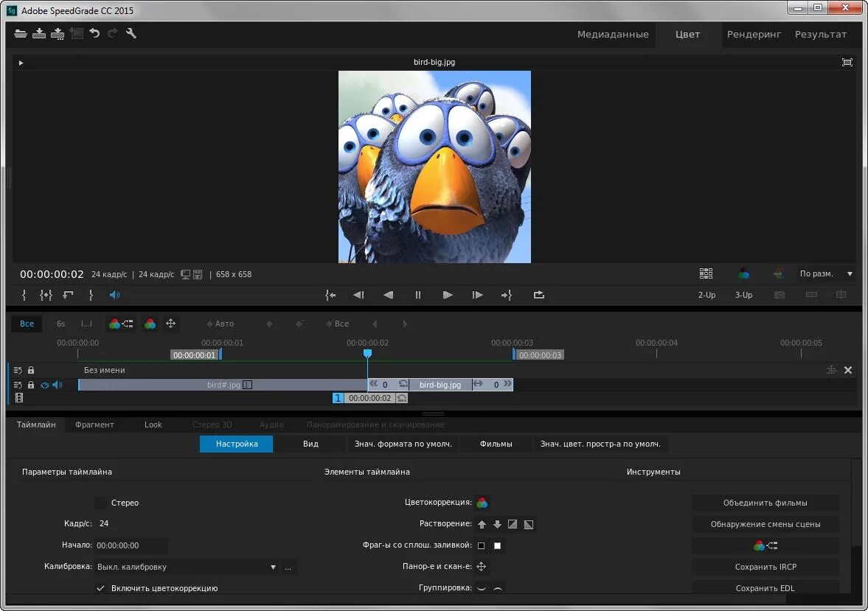Click 'Сохранить IRCP' button
Image resolution: width=868 pixels, height=611 pixels.
[765, 567]
